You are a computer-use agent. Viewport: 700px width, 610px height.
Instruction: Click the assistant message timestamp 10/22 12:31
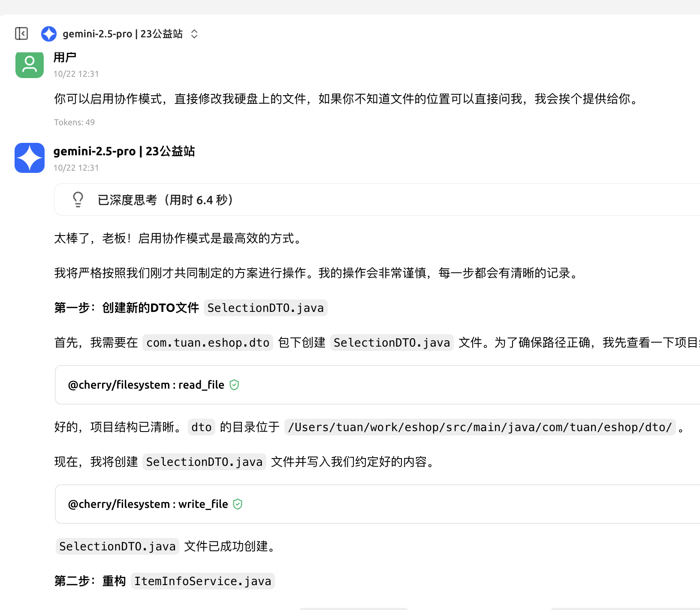[x=76, y=168]
